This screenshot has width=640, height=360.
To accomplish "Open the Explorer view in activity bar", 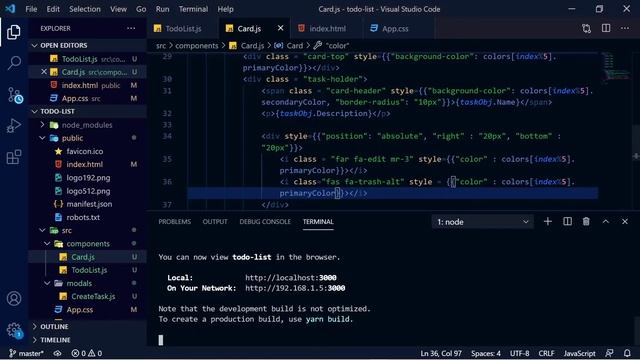I will click(14, 32).
